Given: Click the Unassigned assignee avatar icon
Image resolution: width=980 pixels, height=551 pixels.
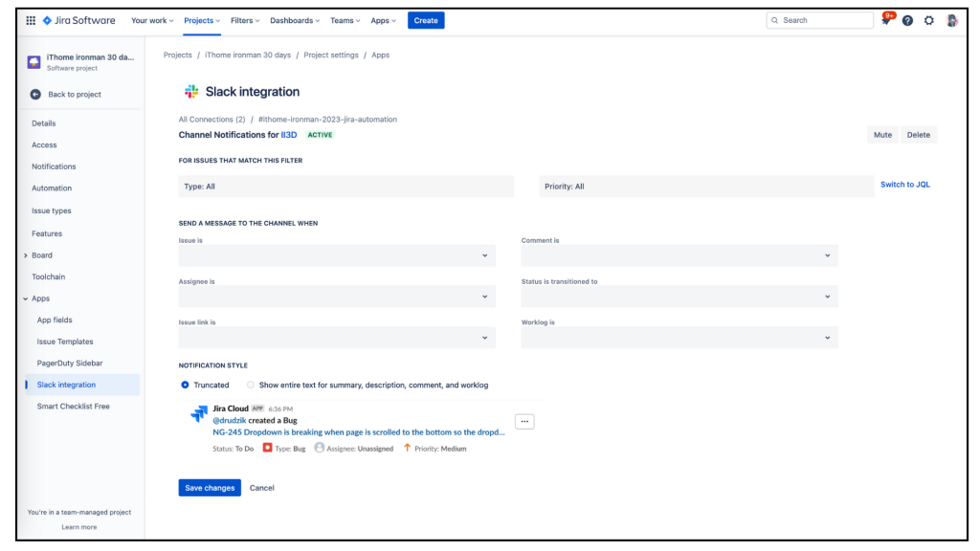Looking at the screenshot, I should (320, 448).
